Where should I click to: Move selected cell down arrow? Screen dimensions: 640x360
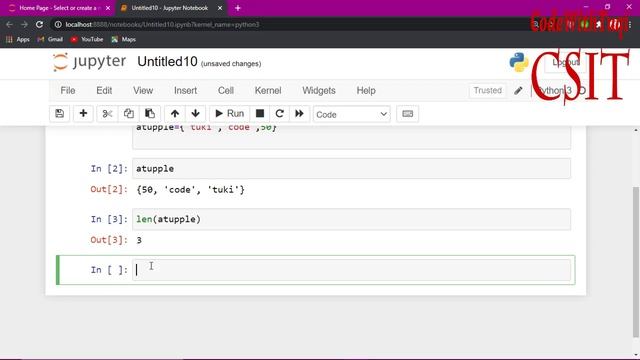[x=196, y=114]
